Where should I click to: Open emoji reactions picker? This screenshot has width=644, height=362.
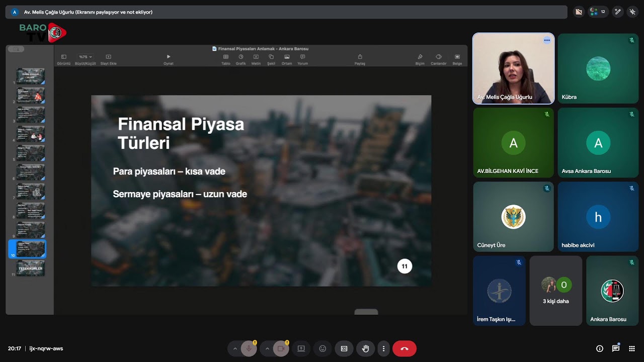(x=323, y=348)
